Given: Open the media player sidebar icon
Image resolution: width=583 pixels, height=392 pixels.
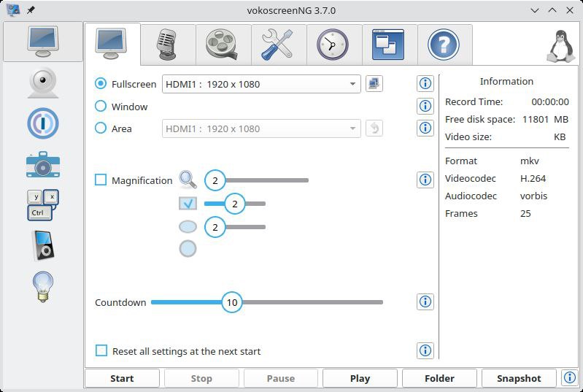Looking at the screenshot, I should click(x=43, y=245).
